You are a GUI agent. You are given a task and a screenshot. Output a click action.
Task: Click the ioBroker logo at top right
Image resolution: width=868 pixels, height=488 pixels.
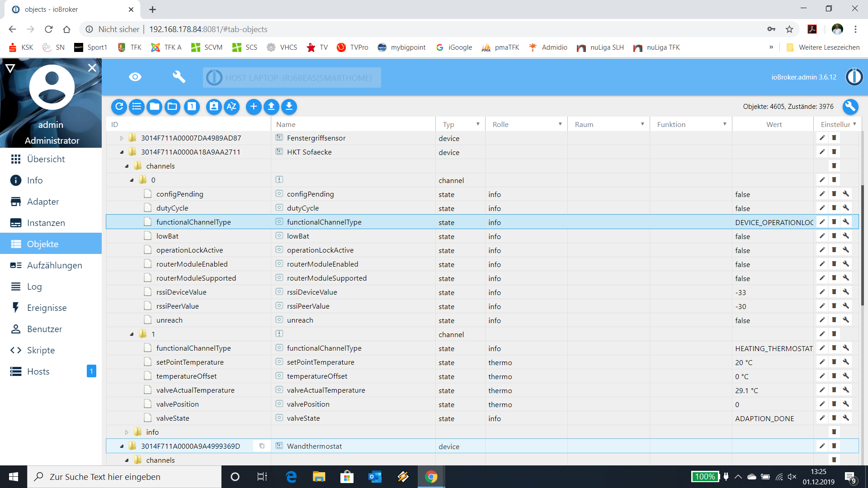854,77
